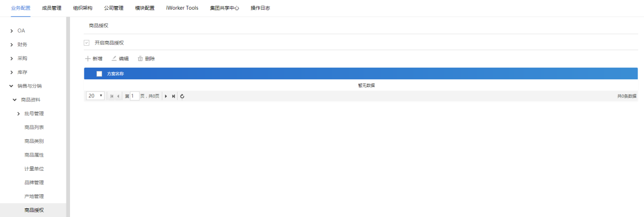The image size is (644, 217).
Task: Open 计量单位 in the sidebar
Action: [34, 168]
